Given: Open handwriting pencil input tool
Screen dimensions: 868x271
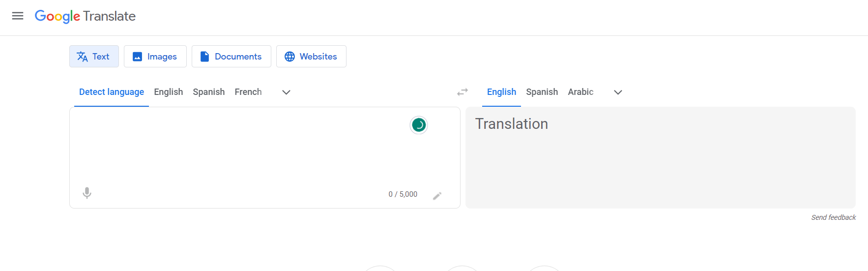Looking at the screenshot, I should [437, 196].
